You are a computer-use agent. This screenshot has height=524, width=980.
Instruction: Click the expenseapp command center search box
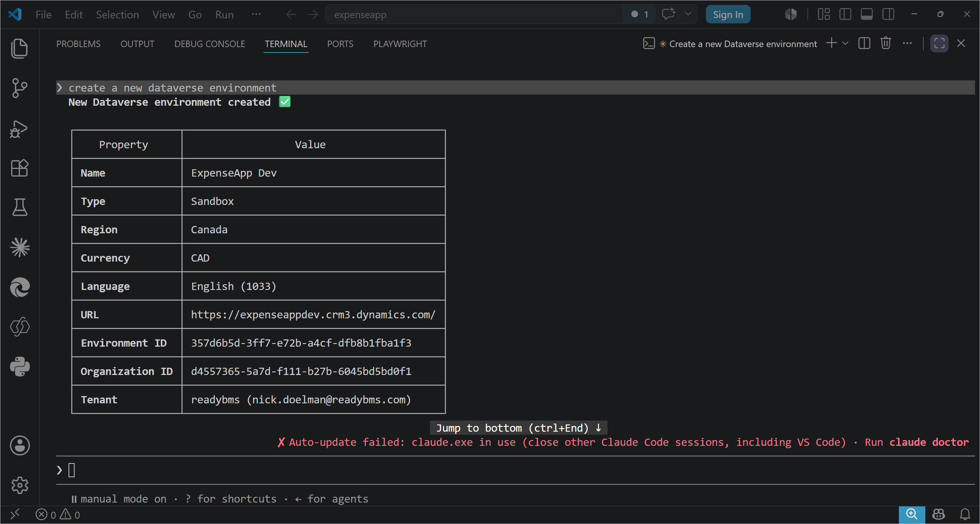[x=474, y=15]
